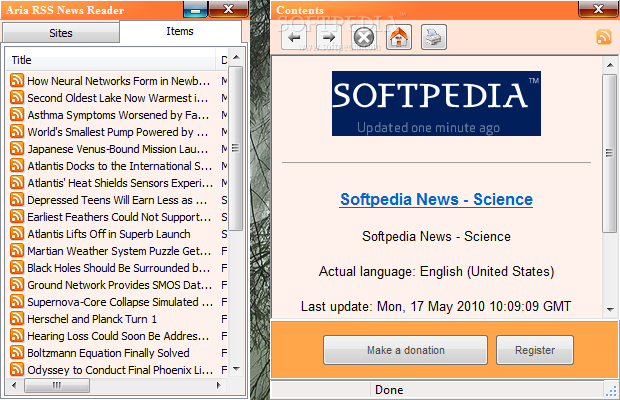This screenshot has height=400, width=620.
Task: Select 'Japanese Venus-Bound Mission Lau...' item
Action: 119,149
